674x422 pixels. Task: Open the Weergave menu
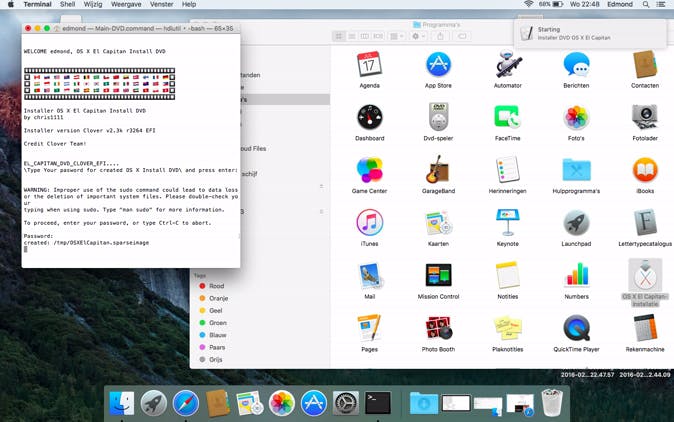(126, 4)
